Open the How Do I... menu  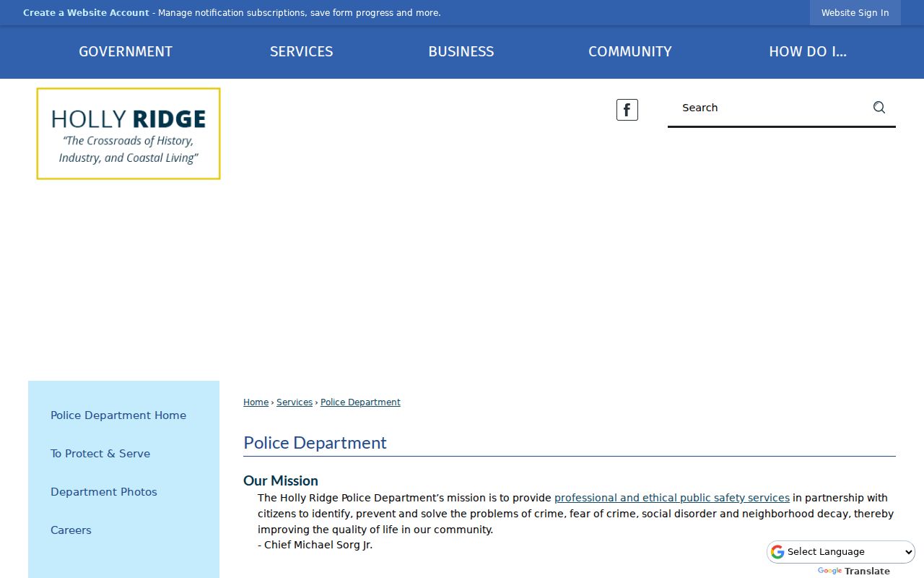coord(808,52)
